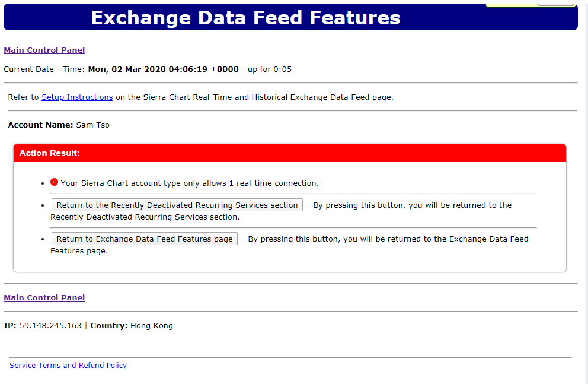Open the top Main Control Panel link

pyautogui.click(x=44, y=50)
